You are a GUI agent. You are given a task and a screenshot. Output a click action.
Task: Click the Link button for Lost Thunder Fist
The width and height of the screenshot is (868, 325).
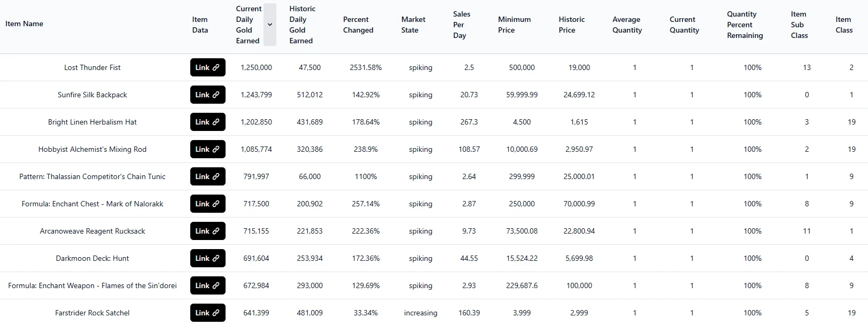click(207, 67)
